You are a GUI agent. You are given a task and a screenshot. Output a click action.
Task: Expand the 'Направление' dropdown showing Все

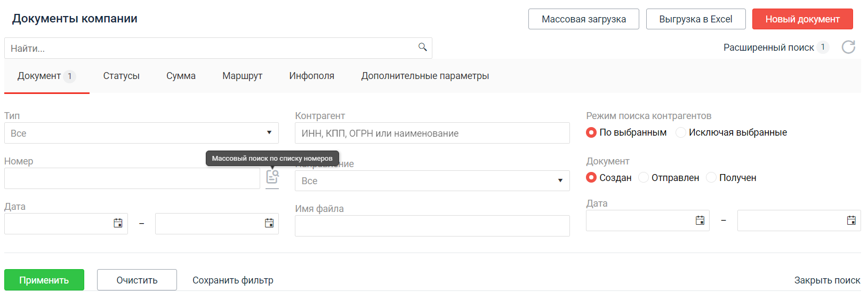click(432, 180)
